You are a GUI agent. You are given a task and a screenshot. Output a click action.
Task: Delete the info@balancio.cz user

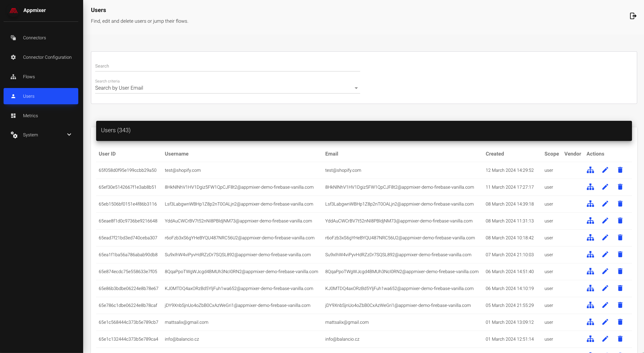[620, 339]
